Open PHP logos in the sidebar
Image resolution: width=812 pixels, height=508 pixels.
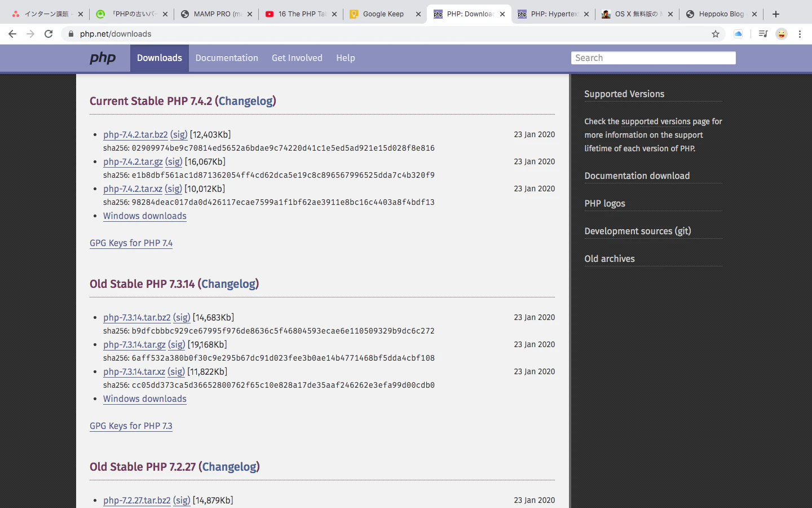click(604, 204)
